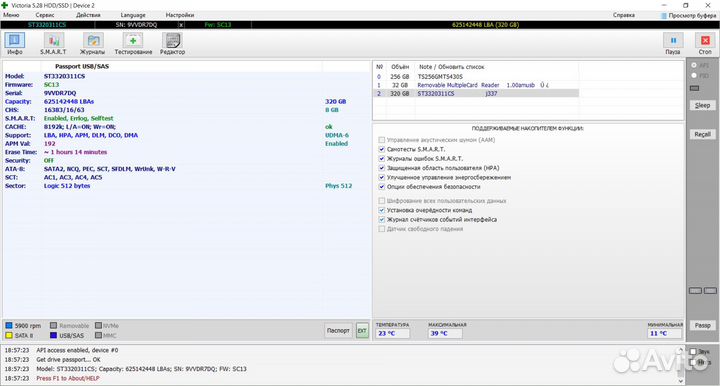Click the Note / Обновить список header
Viewport: 720px width, 386px height.
coord(451,67)
